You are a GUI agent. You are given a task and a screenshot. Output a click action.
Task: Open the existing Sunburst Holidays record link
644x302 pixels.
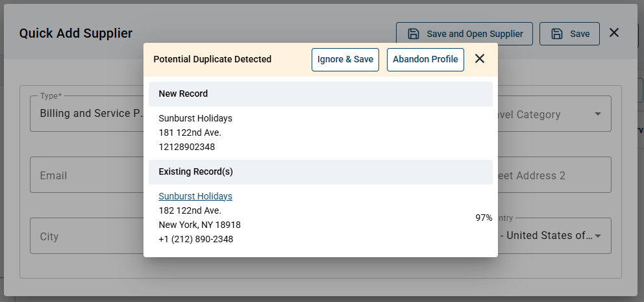pos(195,196)
